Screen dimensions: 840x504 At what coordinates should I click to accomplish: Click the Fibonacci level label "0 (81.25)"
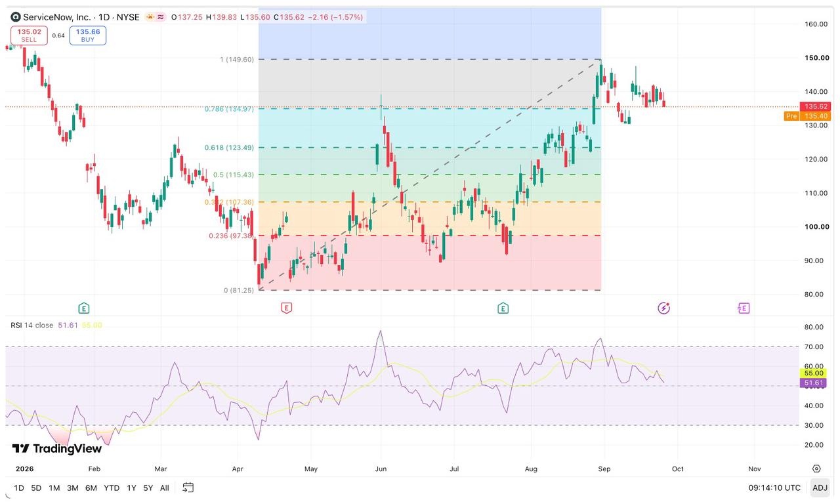click(x=239, y=290)
